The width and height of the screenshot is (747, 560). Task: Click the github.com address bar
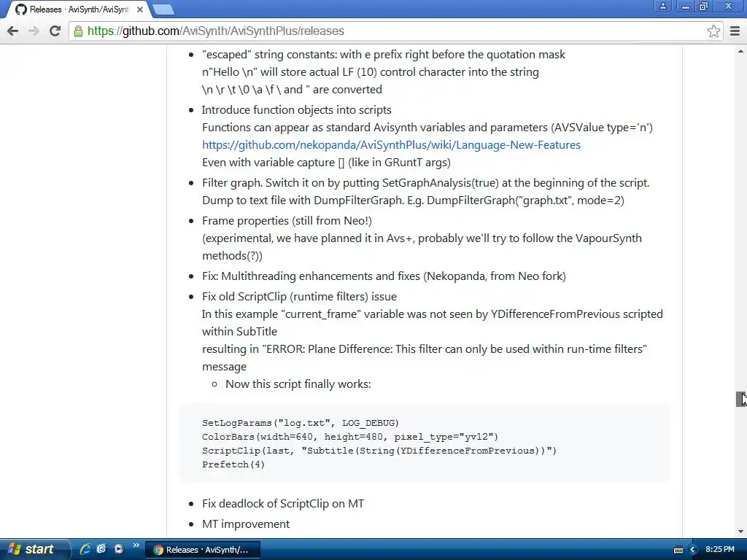(x=395, y=31)
